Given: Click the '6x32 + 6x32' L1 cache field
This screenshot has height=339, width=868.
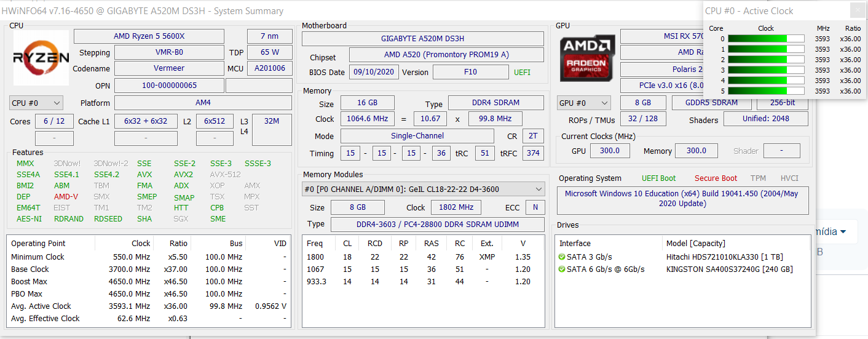Looking at the screenshot, I should coord(146,121).
